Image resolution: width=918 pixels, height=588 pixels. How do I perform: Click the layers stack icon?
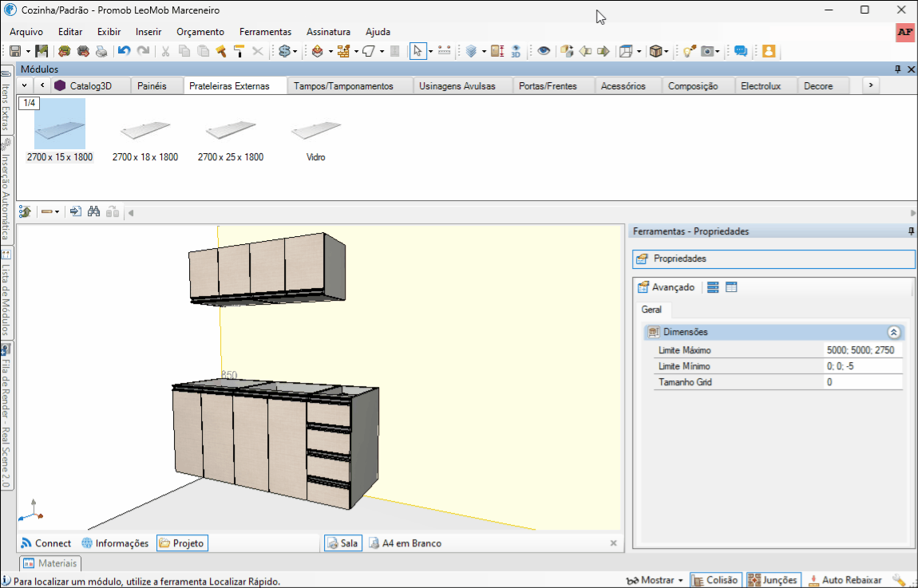tap(472, 52)
